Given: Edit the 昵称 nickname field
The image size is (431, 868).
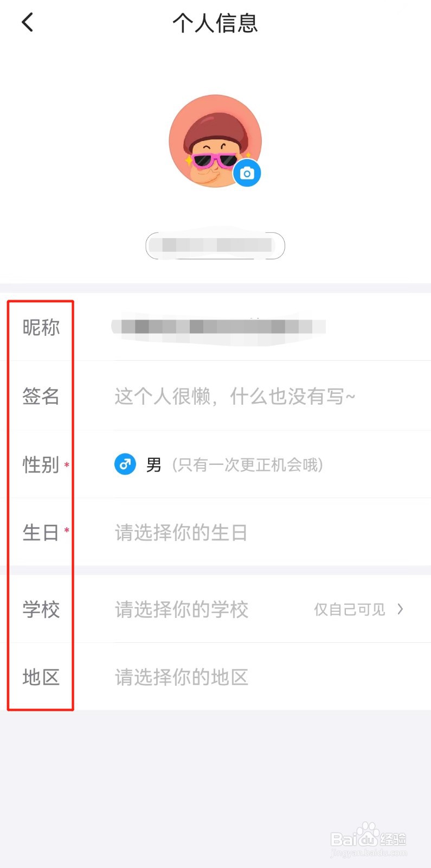Looking at the screenshot, I should 218,327.
